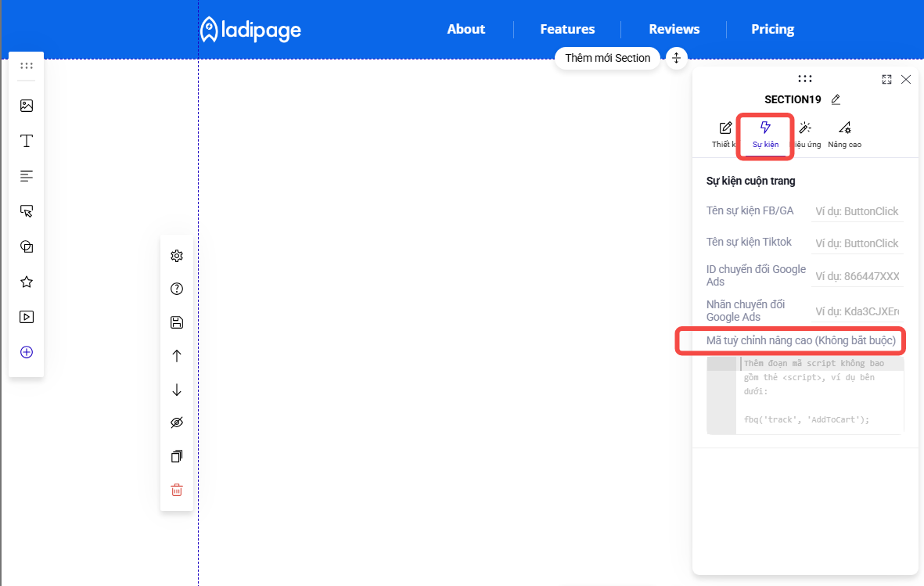924x586 pixels.
Task: Add a video element from sidebar
Action: (27, 317)
